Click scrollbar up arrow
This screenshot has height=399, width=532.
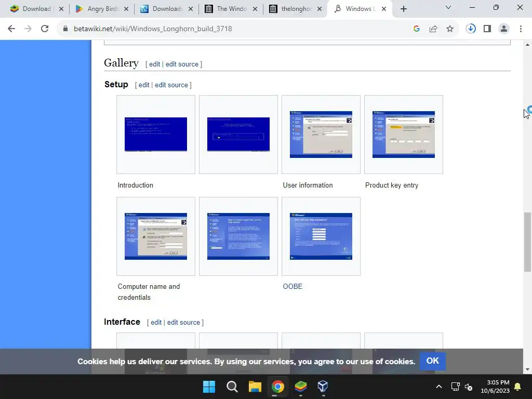[x=527, y=45]
